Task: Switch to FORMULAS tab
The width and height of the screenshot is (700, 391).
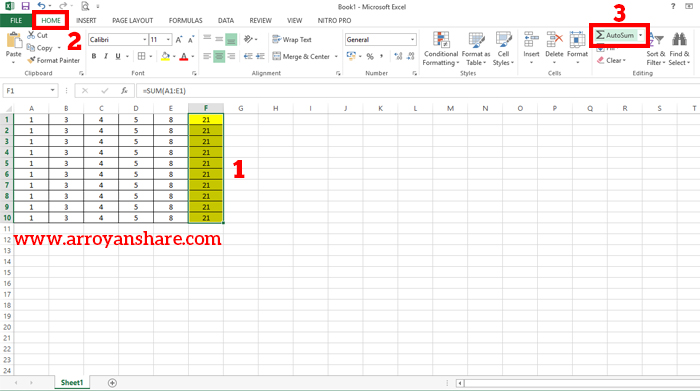Action: (x=185, y=21)
